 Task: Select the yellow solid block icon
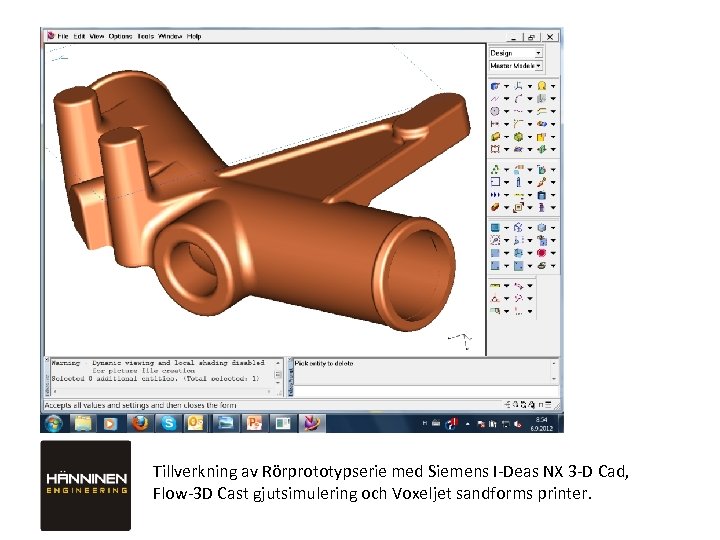(495, 137)
